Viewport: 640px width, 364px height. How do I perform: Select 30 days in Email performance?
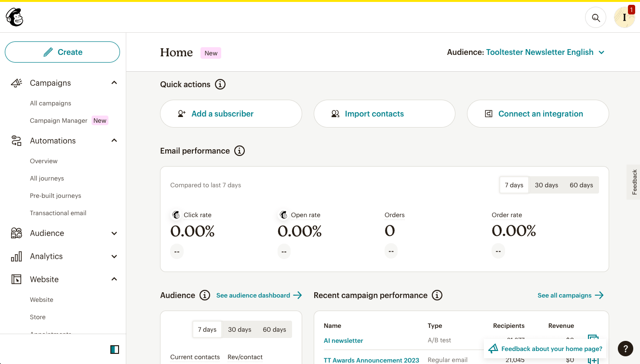547,185
